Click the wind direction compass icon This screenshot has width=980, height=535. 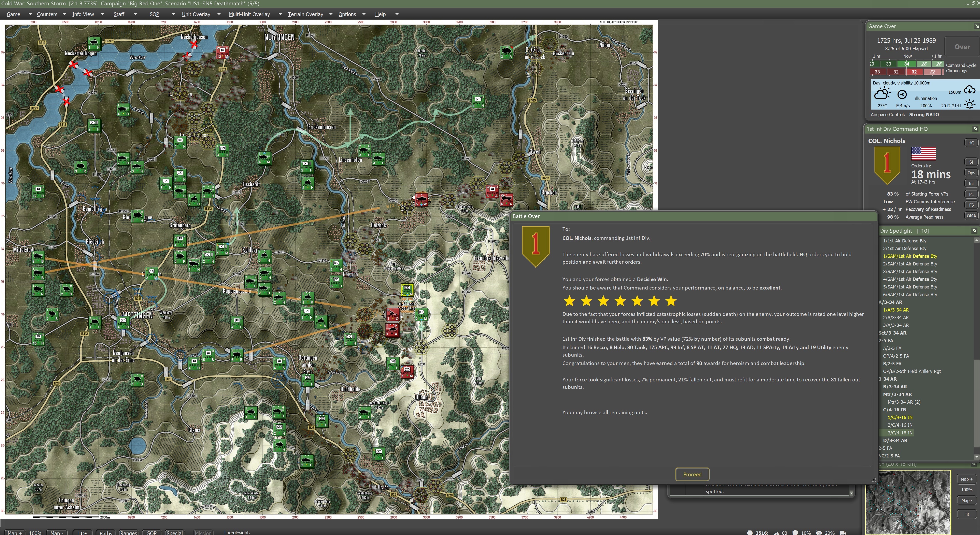[902, 94]
